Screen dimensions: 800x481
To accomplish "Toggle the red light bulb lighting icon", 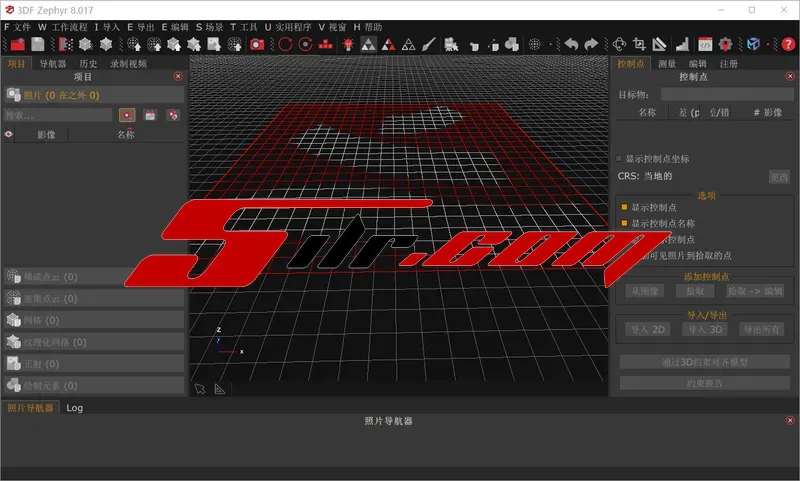I will (x=348, y=45).
